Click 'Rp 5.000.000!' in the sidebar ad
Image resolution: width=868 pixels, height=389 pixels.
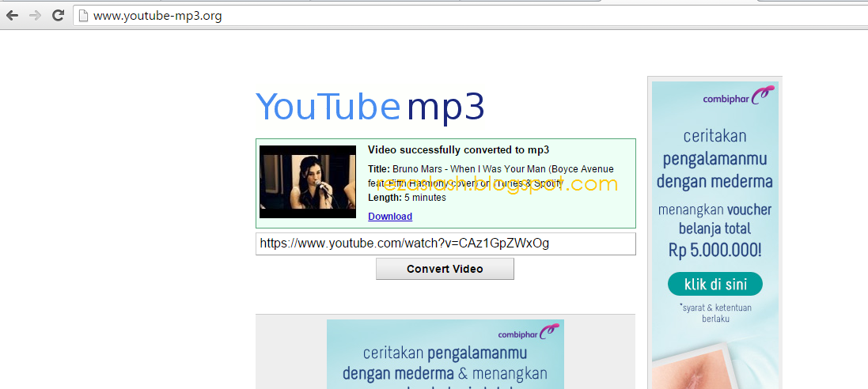(x=715, y=251)
